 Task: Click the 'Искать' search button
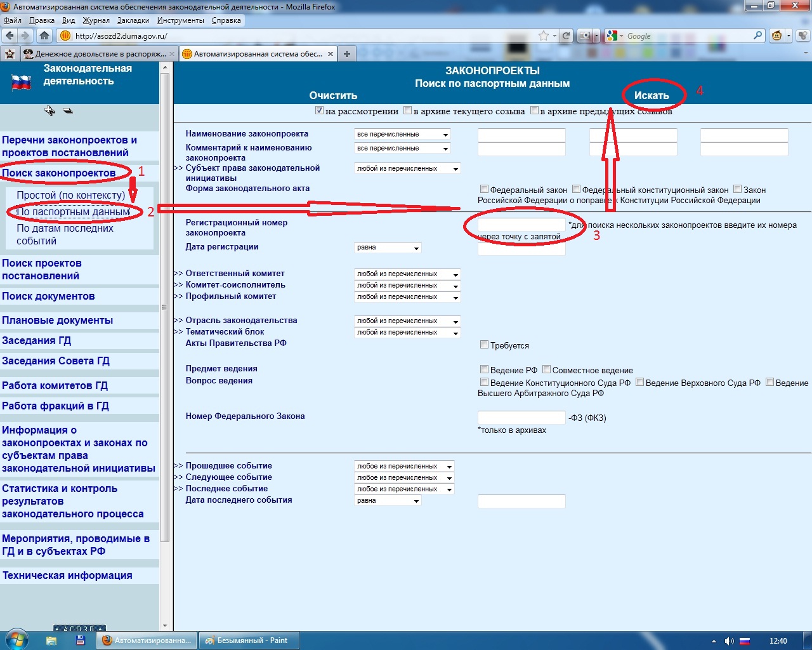click(x=652, y=95)
